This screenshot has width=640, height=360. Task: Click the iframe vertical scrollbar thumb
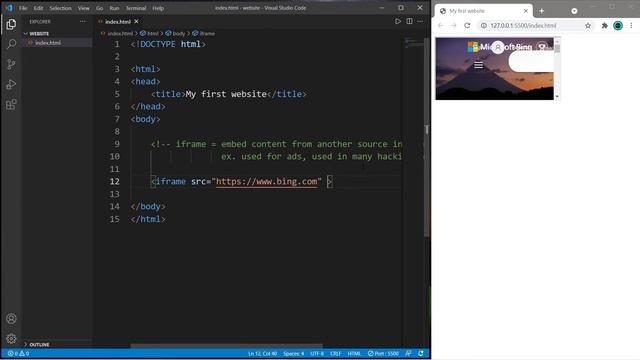pyautogui.click(x=557, y=49)
